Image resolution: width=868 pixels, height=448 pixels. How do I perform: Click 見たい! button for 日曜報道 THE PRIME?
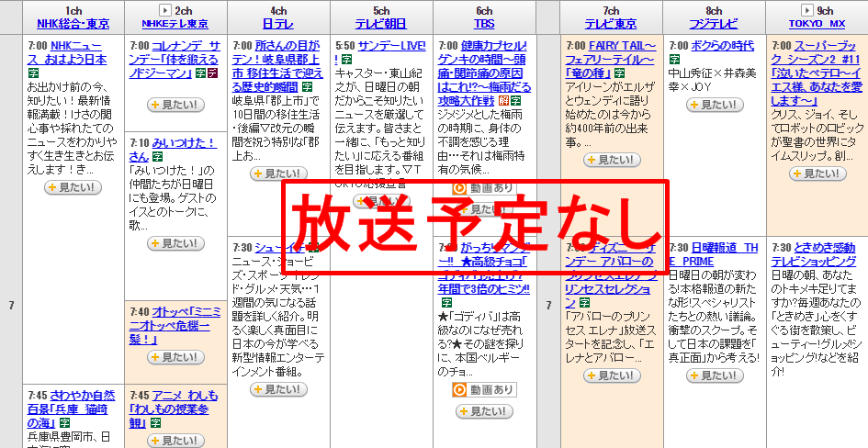pyautogui.click(x=715, y=375)
